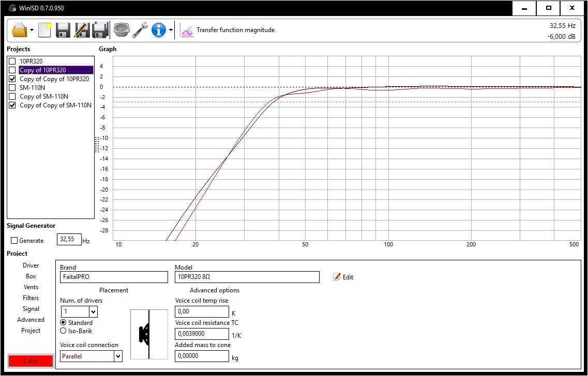Create a new project with blank page icon
Viewport: 588px width, 376px height.
click(x=44, y=30)
